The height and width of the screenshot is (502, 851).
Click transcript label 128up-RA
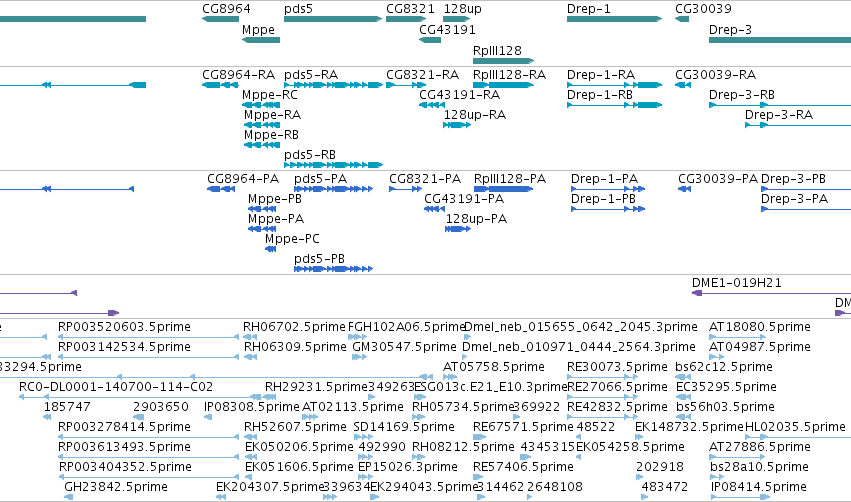click(474, 115)
